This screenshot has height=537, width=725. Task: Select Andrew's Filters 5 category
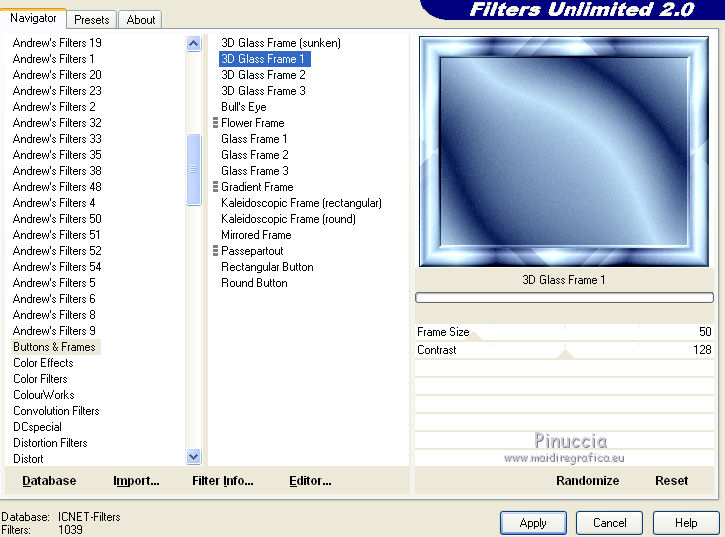pos(54,283)
